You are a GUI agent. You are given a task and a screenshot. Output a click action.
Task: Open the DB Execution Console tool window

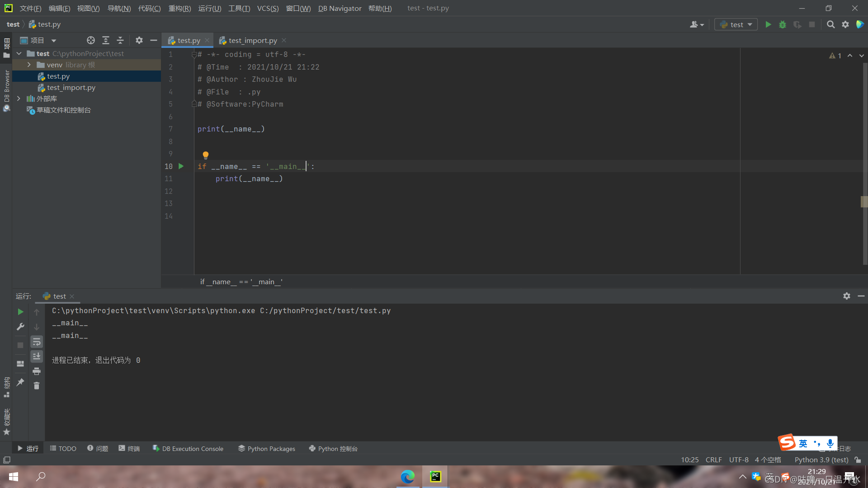pos(188,448)
